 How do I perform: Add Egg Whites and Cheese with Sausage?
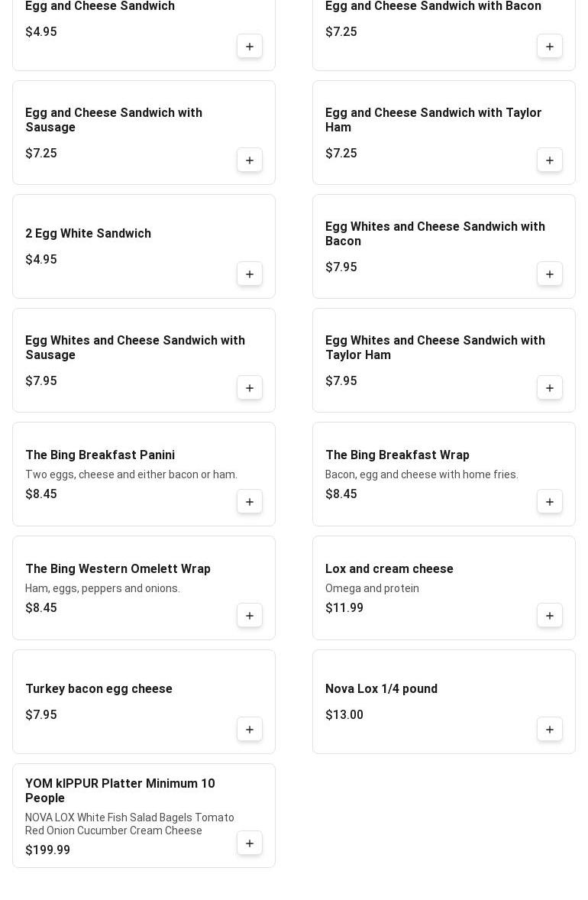(x=250, y=388)
